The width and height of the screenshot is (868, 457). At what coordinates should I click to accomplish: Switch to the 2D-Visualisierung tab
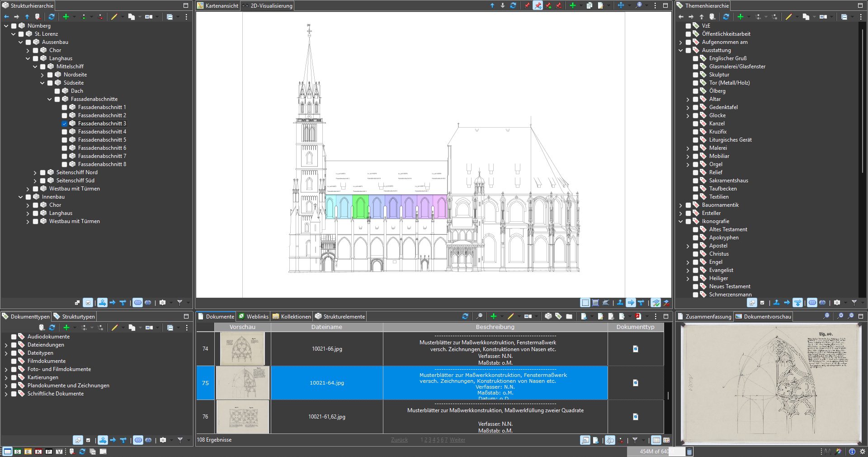tap(267, 6)
